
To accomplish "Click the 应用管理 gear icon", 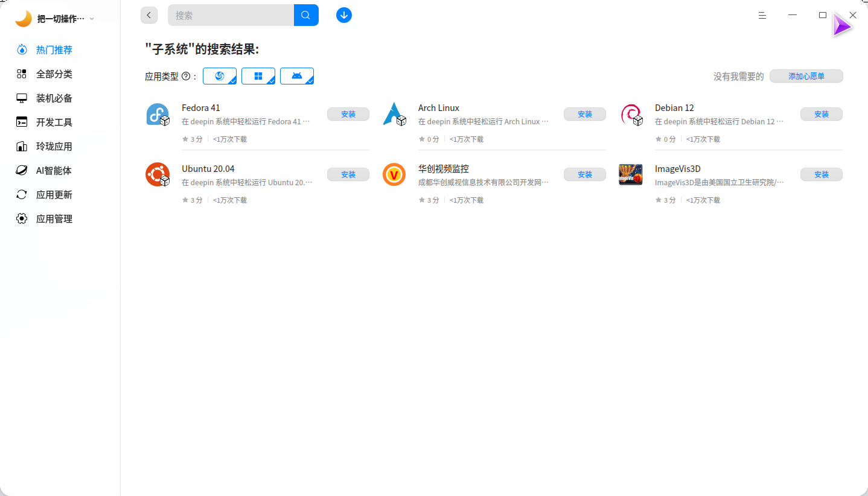I will pyautogui.click(x=22, y=218).
